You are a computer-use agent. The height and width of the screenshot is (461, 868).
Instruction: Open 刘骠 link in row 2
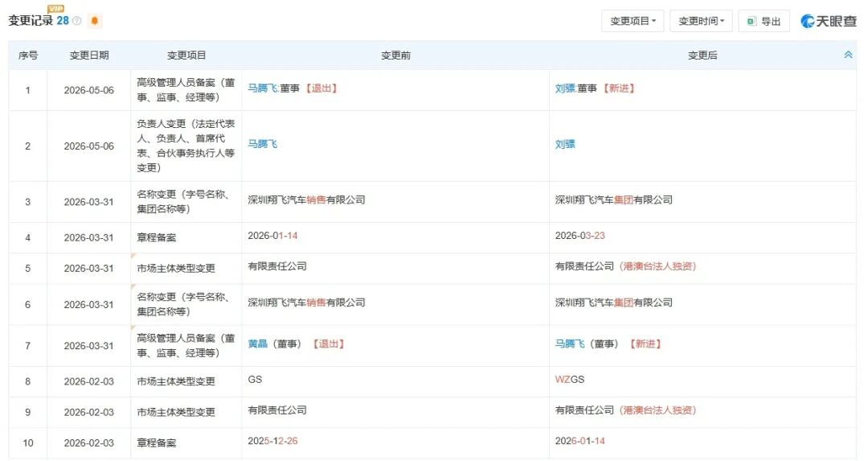click(x=565, y=144)
